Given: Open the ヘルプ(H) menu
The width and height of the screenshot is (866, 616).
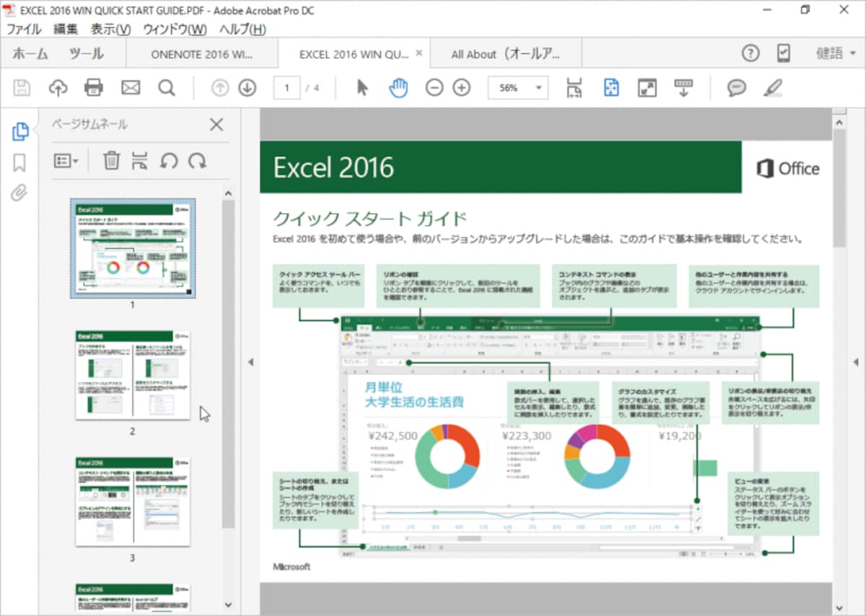Looking at the screenshot, I should click(242, 30).
